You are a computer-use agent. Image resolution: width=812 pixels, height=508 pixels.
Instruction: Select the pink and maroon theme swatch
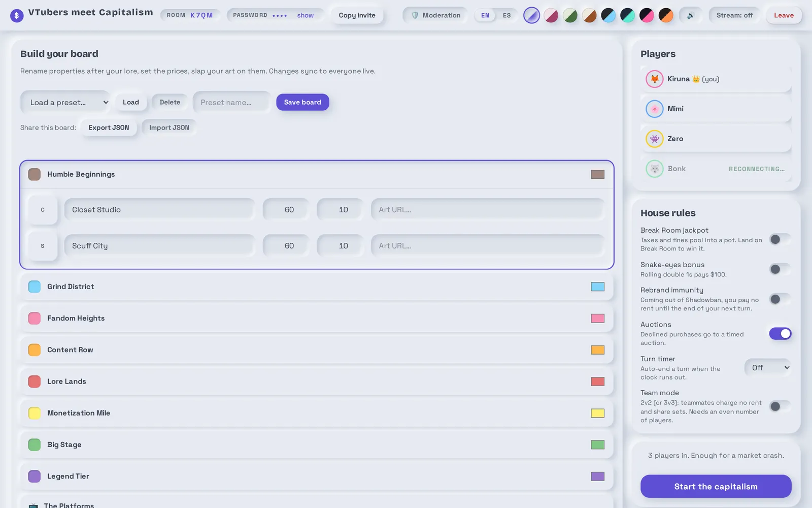coord(551,15)
